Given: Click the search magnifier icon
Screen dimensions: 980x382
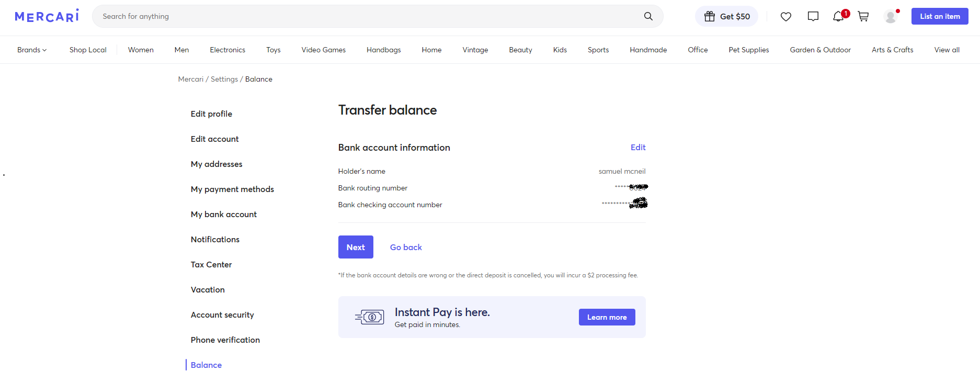Looking at the screenshot, I should click(648, 16).
